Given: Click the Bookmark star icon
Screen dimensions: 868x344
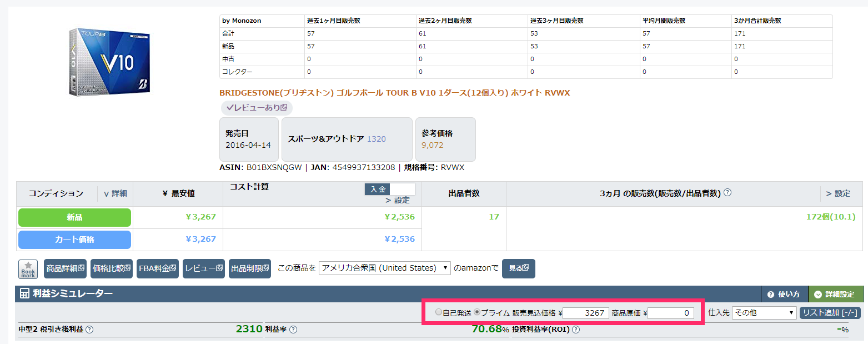Looking at the screenshot, I should coord(28,269).
